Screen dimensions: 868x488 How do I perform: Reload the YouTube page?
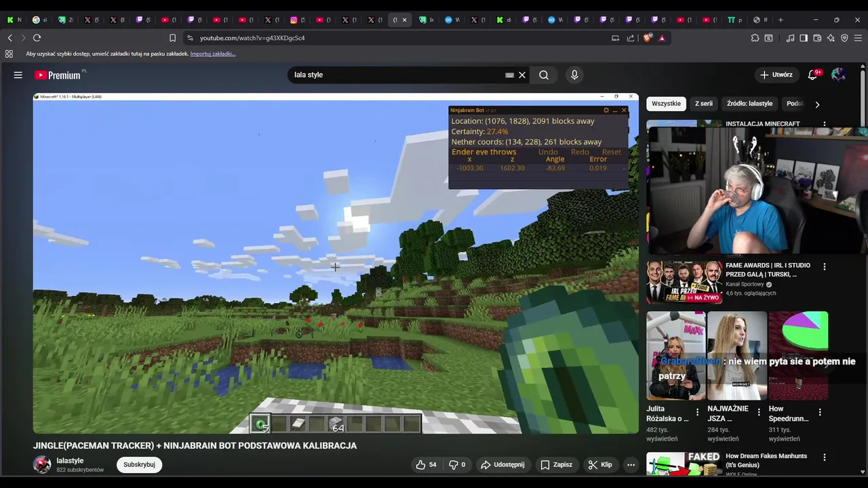(x=37, y=38)
